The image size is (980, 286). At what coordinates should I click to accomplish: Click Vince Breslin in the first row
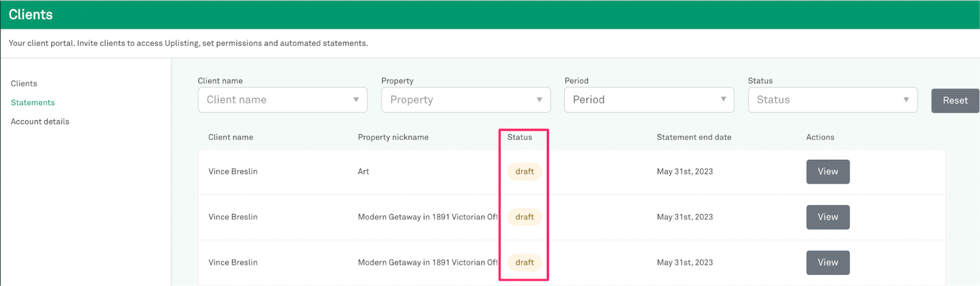[233, 171]
